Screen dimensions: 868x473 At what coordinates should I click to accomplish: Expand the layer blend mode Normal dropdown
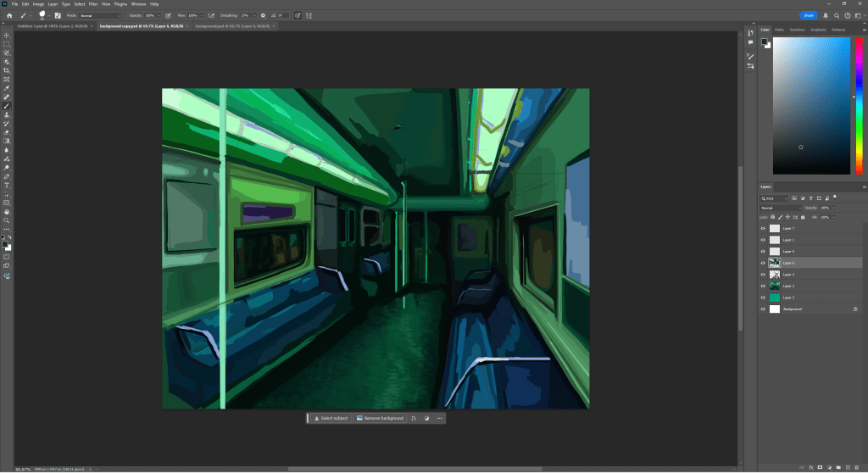[x=781, y=208]
